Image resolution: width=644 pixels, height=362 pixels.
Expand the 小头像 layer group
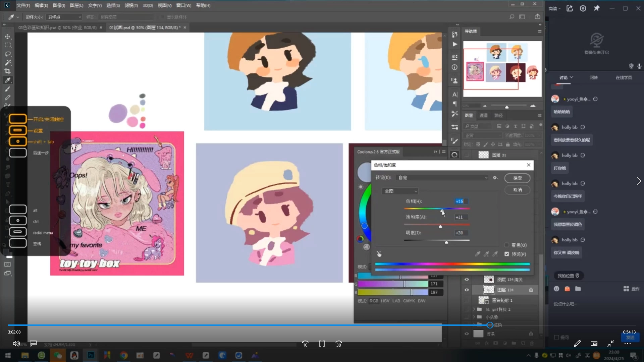474,317
